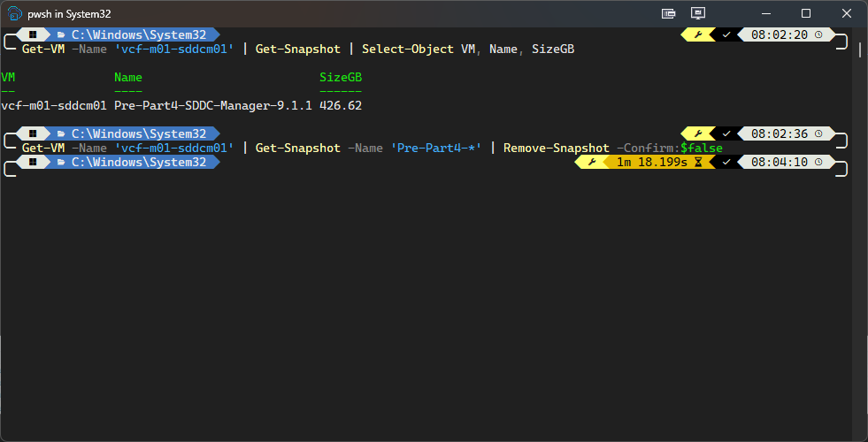Click 'Remove-Snapshot' in the second command

(x=557, y=149)
